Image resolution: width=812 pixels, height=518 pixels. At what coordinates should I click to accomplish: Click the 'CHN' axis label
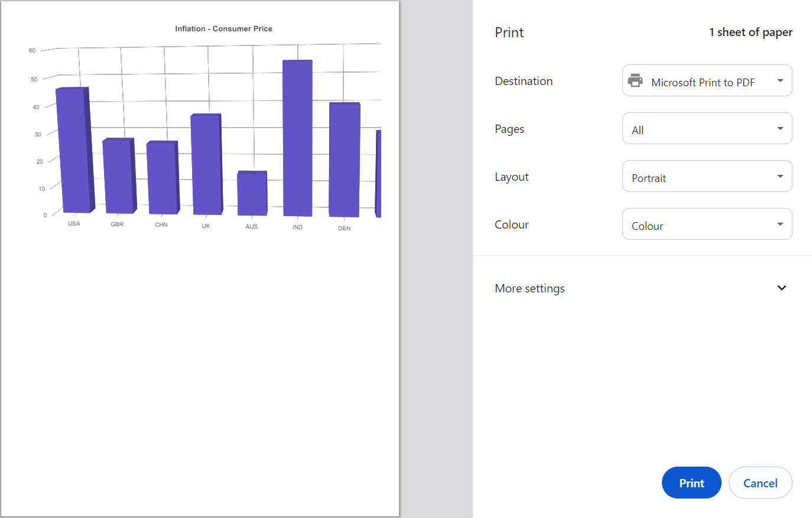[161, 224]
